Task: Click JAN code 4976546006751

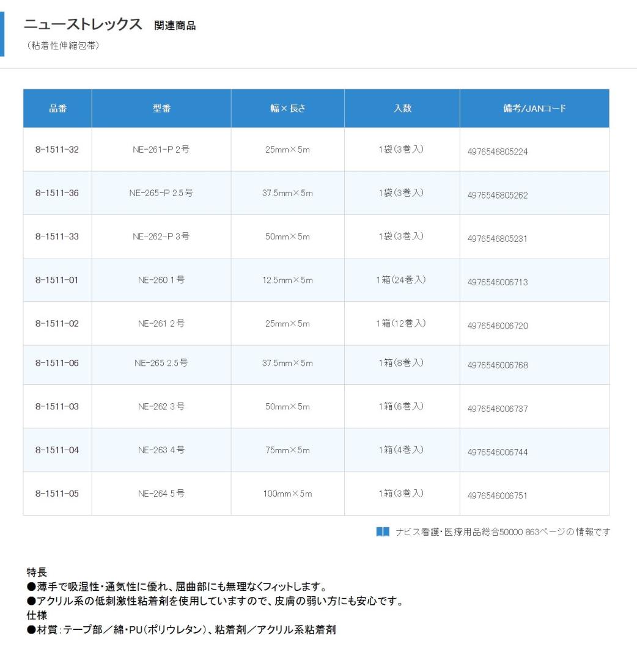Action: click(x=497, y=496)
